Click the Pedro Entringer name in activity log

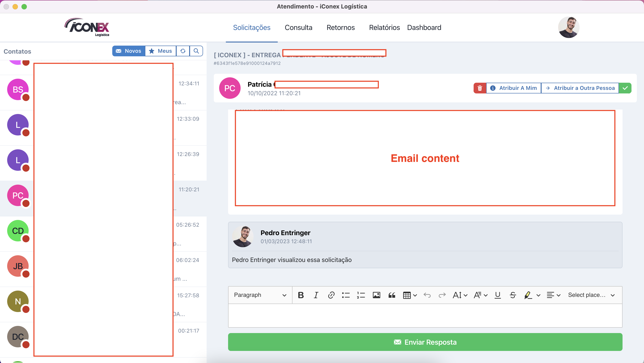(285, 233)
